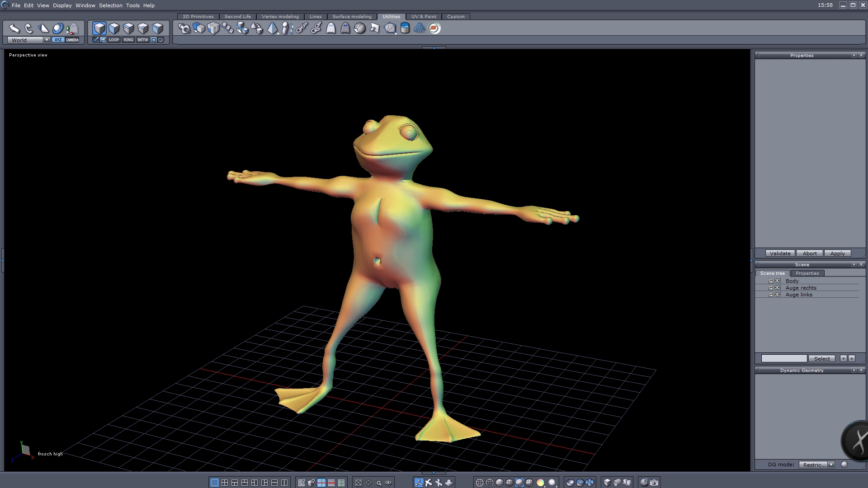Click the chain link utility icon

302,28
